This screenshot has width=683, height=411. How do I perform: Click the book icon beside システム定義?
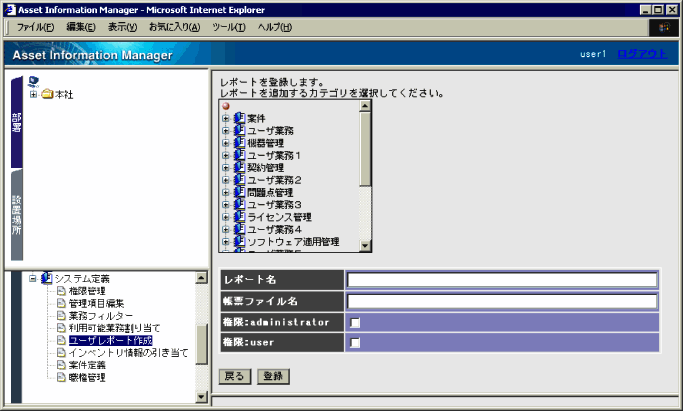pyautogui.click(x=47, y=278)
